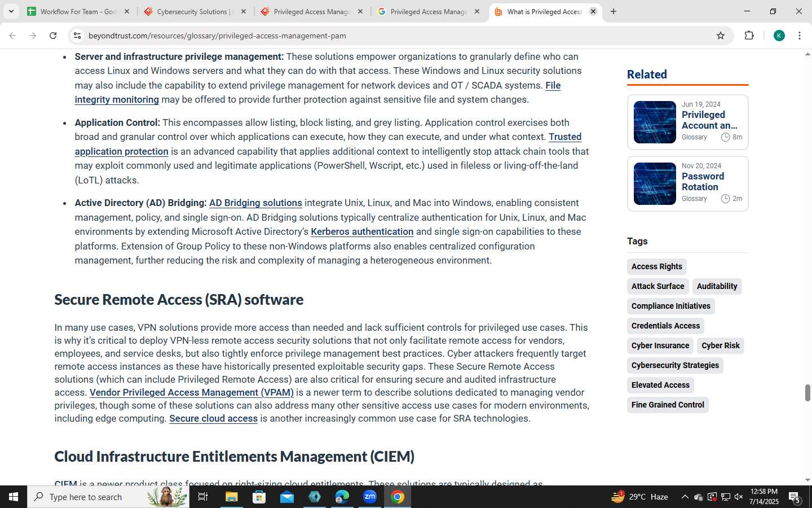Open the clock showing 12:58 PM
This screenshot has width=812, height=508.
pyautogui.click(x=765, y=497)
